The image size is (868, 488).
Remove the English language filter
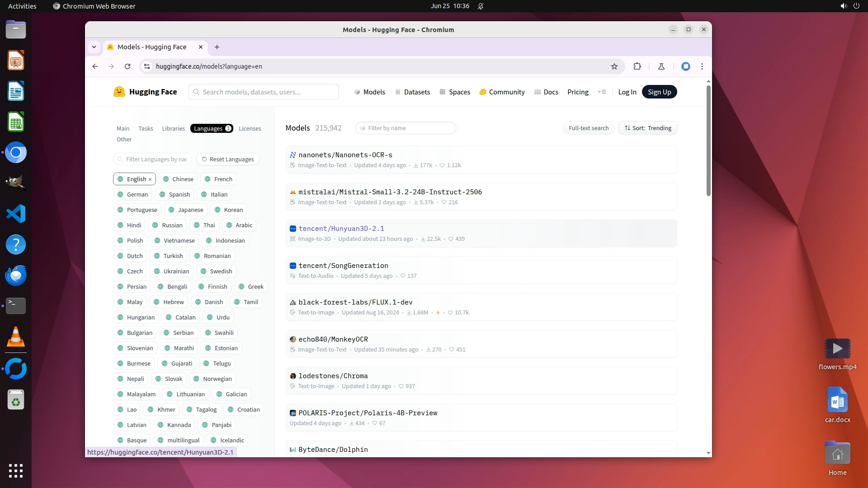pyautogui.click(x=150, y=179)
